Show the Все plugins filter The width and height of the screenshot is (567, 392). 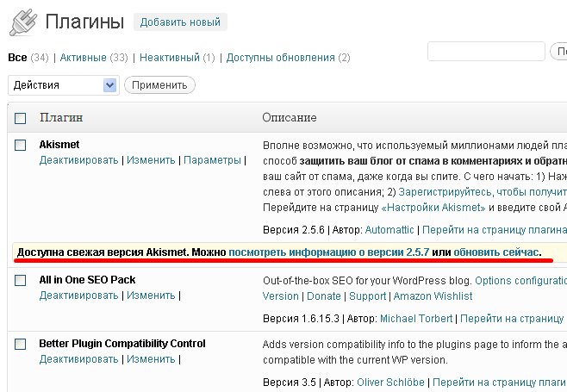pos(17,58)
